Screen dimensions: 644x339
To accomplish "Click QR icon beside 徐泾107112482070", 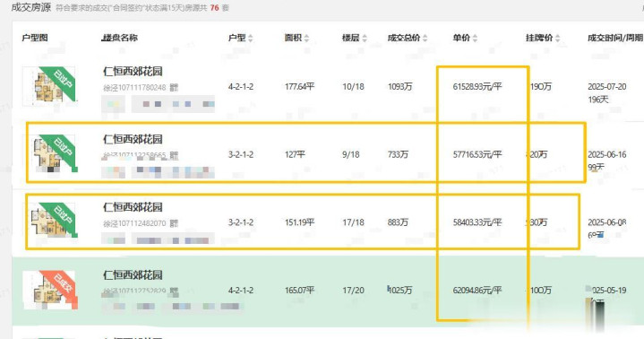I will pos(174,223).
